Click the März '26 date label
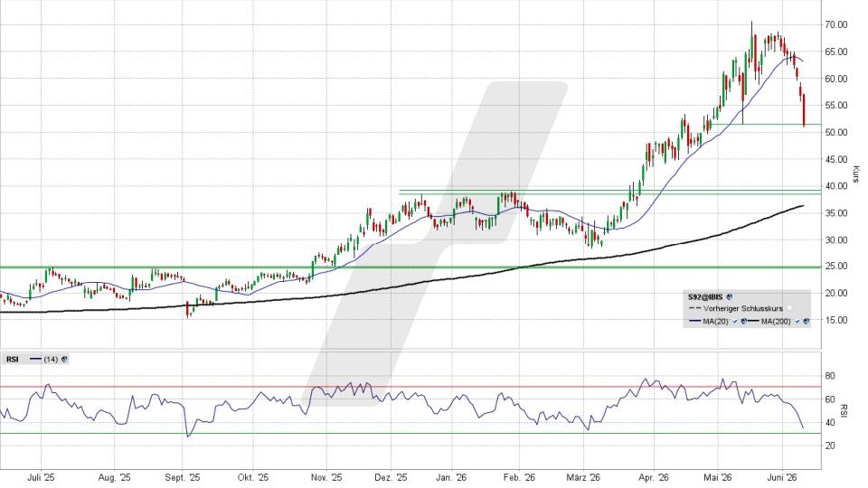Viewport: 868px width, 488px height. coord(583,477)
